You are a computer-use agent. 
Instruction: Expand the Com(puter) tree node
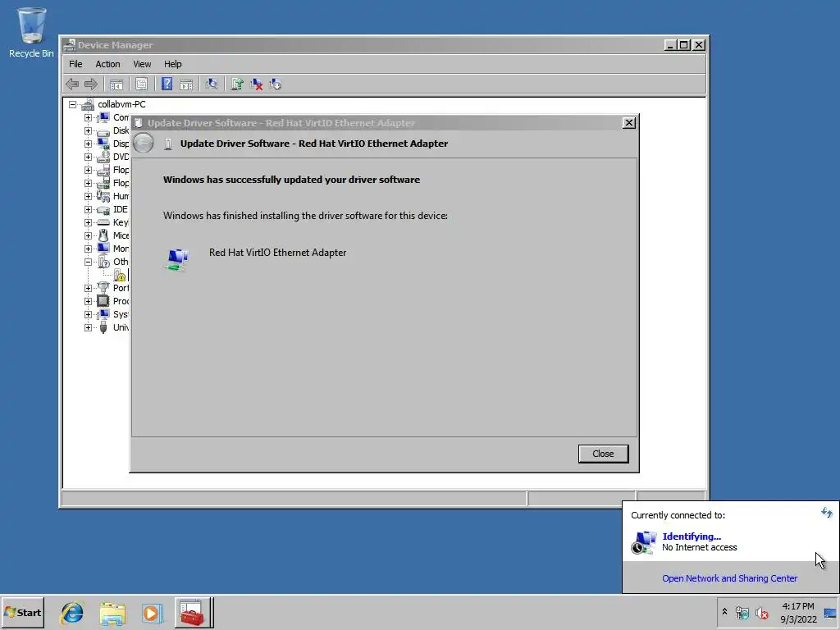click(88, 117)
